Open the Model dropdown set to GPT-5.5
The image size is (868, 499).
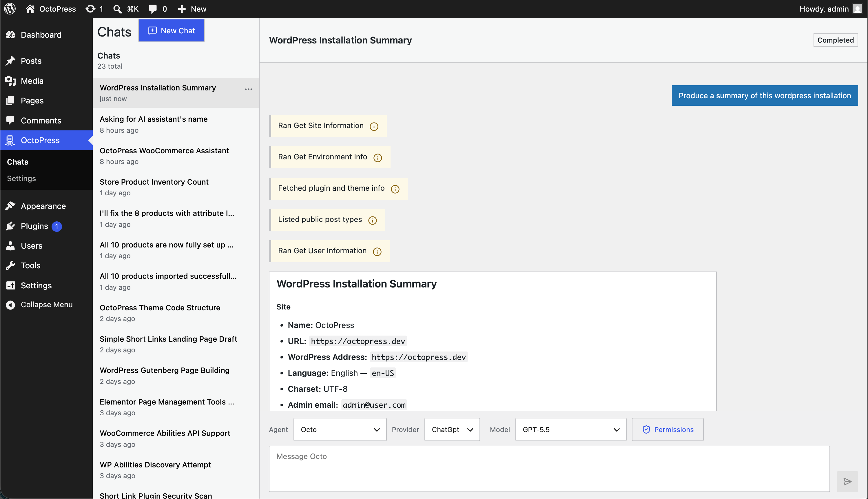571,429
